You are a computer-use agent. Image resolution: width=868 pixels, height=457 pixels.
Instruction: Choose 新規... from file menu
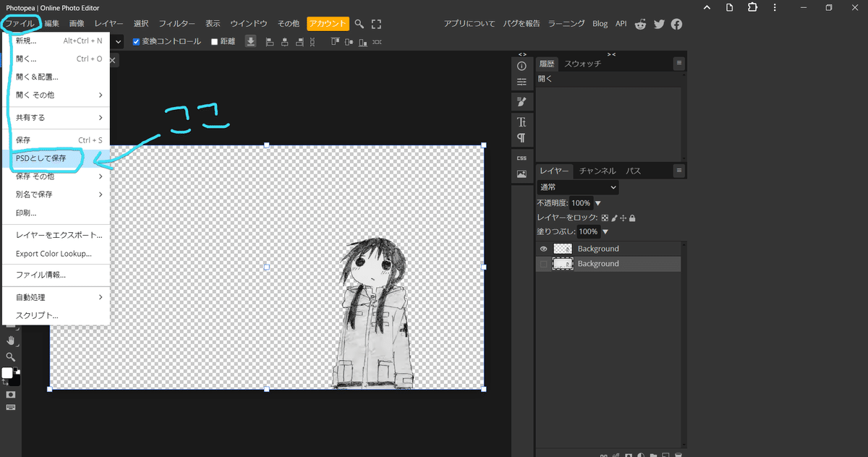(56, 40)
